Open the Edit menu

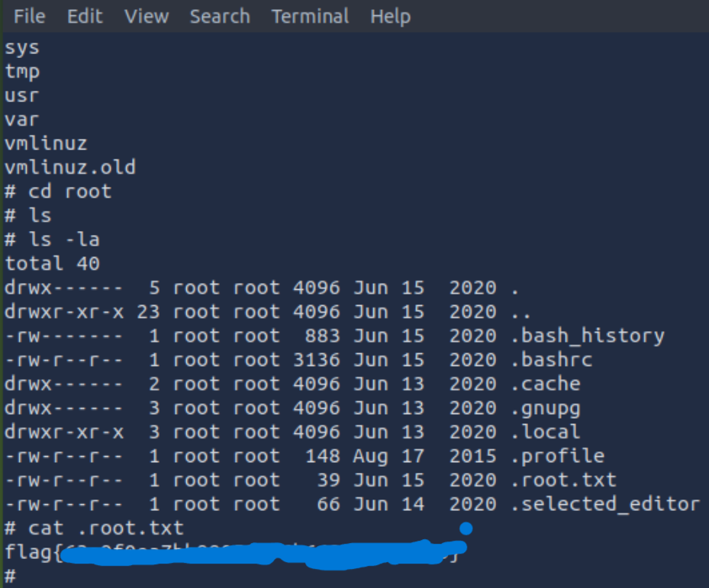click(85, 17)
